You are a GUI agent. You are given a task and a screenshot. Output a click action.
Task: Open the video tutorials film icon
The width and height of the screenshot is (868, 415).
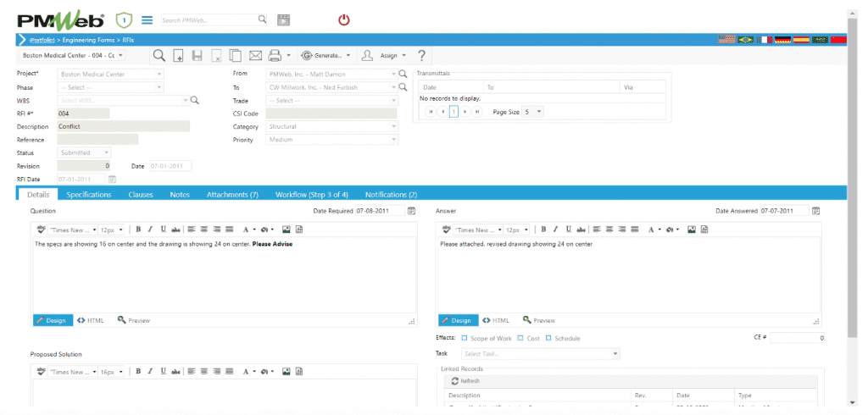284,20
